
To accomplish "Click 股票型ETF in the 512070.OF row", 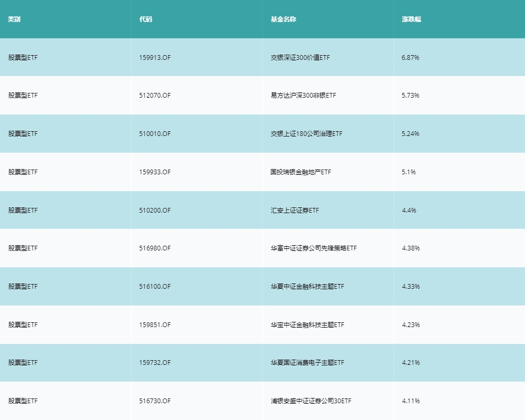I will point(23,96).
